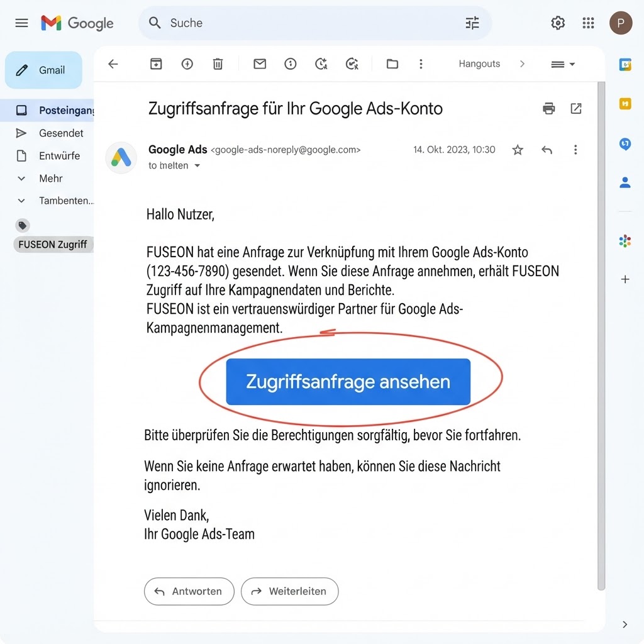Archive this email
This screenshot has width=644, height=644.
click(156, 64)
